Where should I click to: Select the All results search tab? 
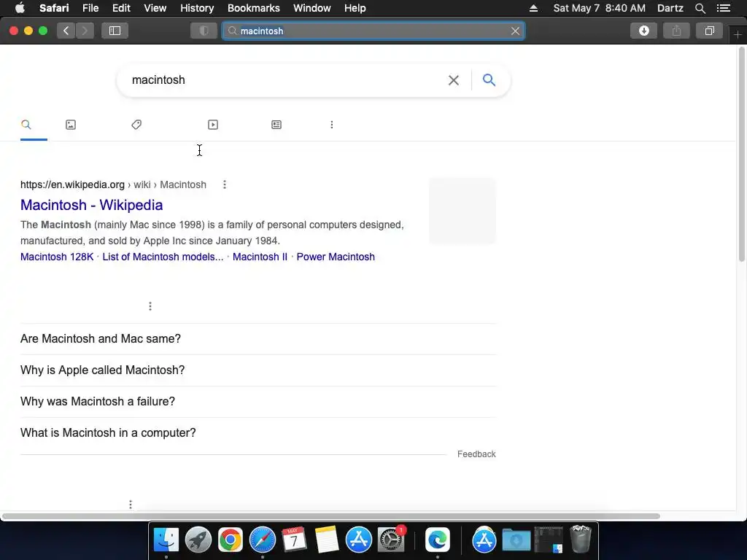click(x=26, y=125)
